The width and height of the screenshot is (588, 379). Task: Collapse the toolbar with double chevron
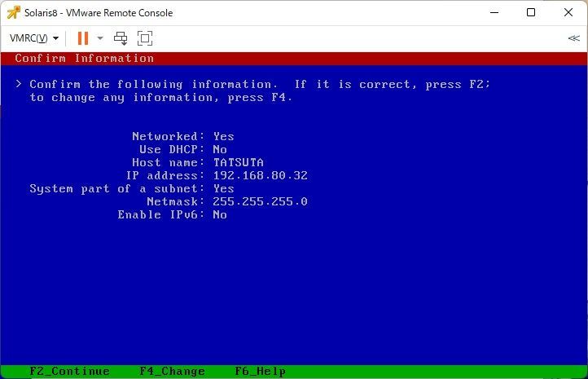574,38
